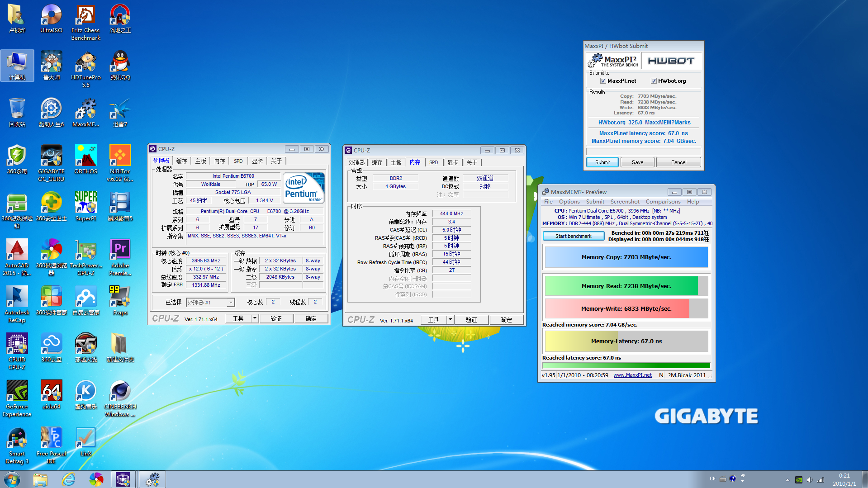868x488 pixels.
Task: Open the Screenshot menu in MaxxMEM
Action: point(625,202)
